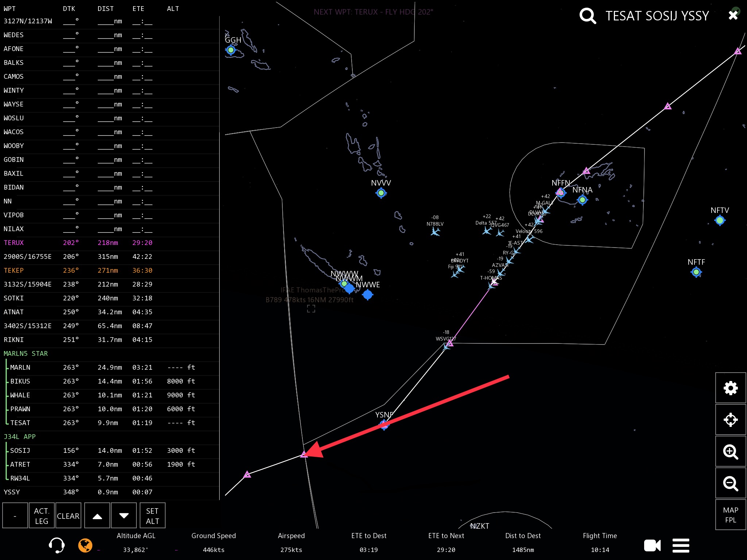This screenshot has height=560, width=747.
Task: Clear the TESAT SOSIJ YSSY search field
Action: point(733,15)
